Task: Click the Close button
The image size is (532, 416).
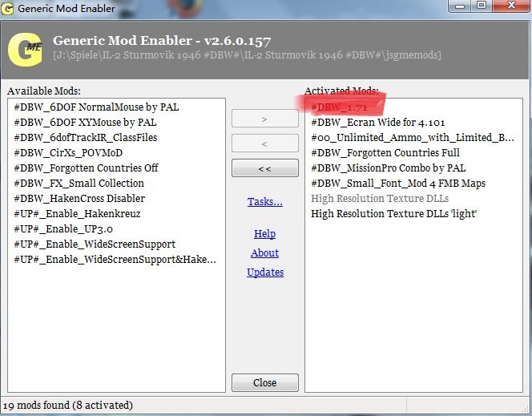Action: 265,383
